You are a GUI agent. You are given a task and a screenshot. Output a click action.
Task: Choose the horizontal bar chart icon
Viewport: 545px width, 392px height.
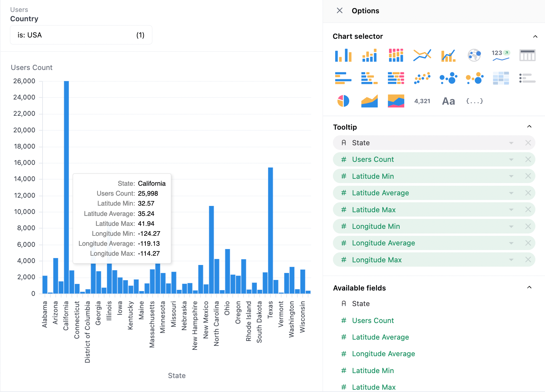[x=343, y=78]
